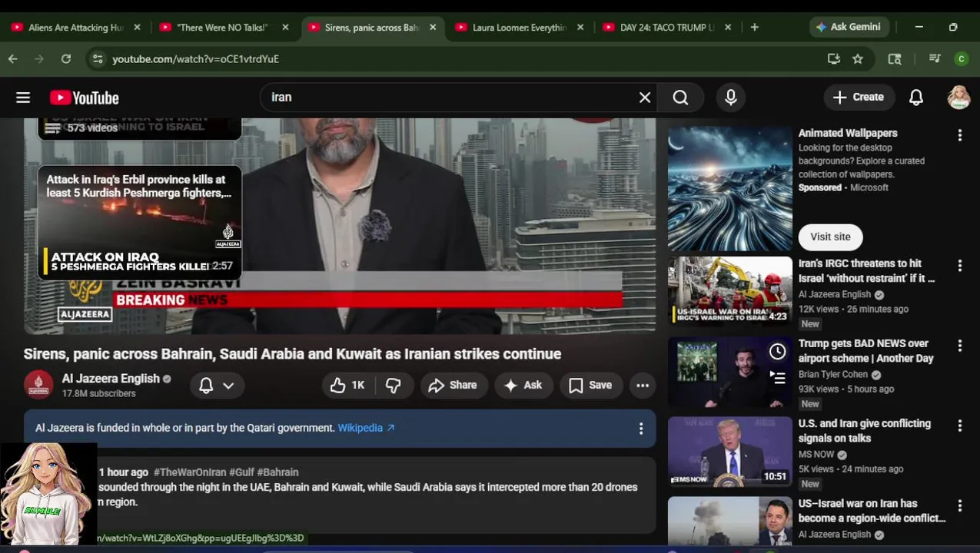Visit site for Animated Wallpapers ad

tap(830, 237)
